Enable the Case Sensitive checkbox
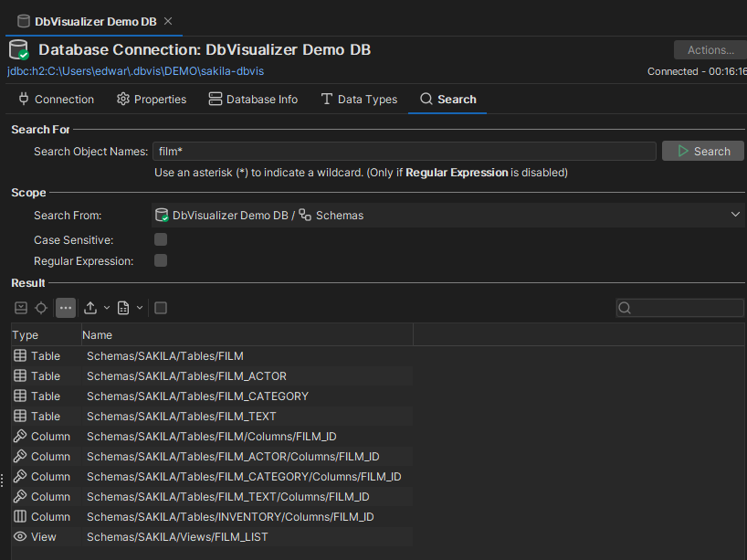The height and width of the screenshot is (560, 747). 161,239
